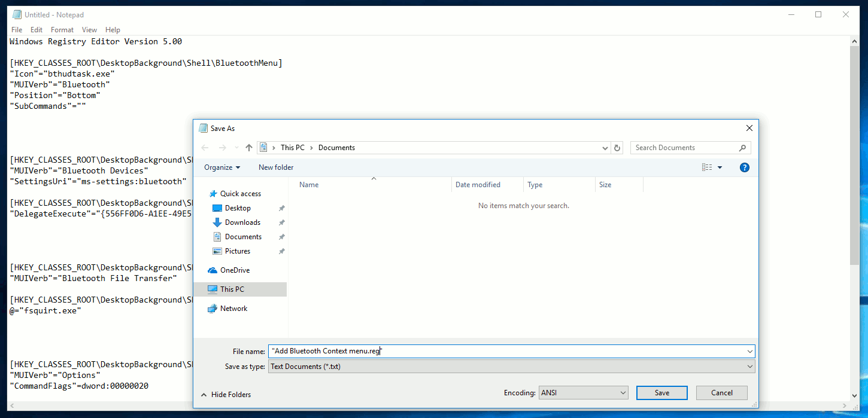
Task: Sort files by Date modified column
Action: (478, 185)
